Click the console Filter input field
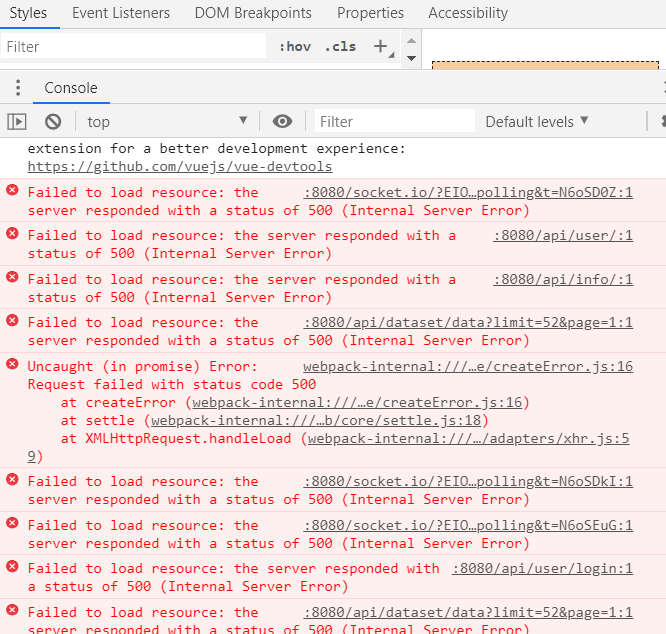Image resolution: width=666 pixels, height=634 pixels. coord(395,122)
